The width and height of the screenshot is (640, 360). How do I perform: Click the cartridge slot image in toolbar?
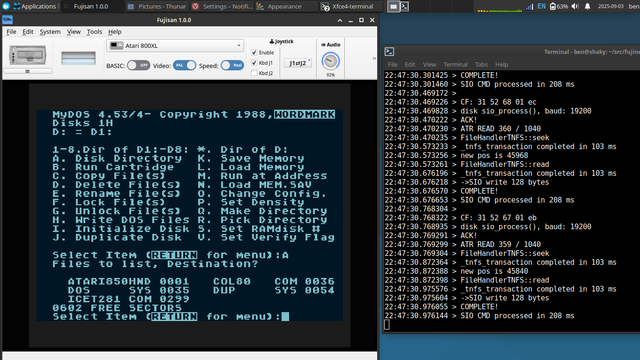78,58
